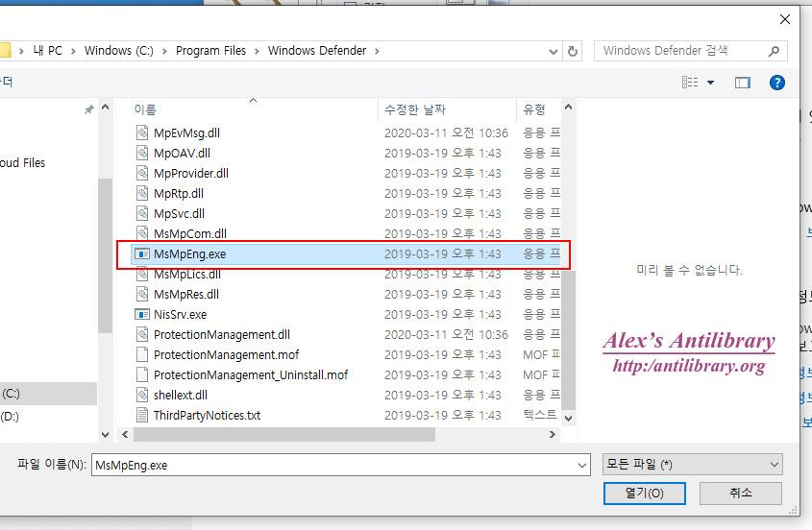812x530 pixels.
Task: Click the navigation pane scrollbar thumb
Action: point(105,255)
